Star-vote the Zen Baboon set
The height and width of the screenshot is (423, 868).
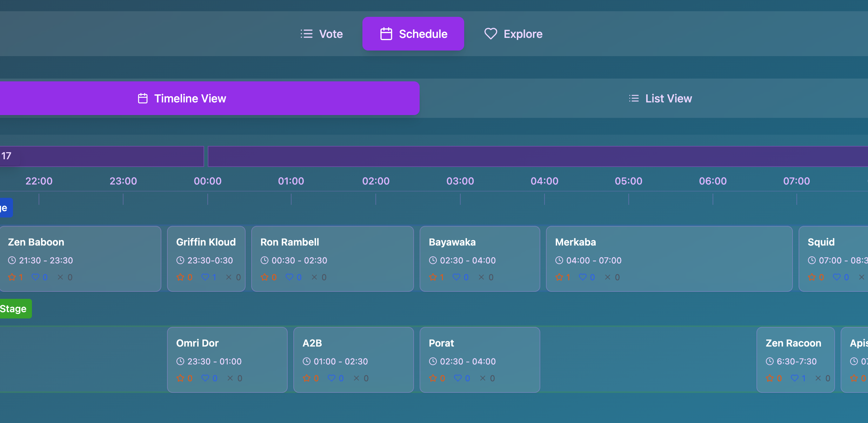point(12,277)
